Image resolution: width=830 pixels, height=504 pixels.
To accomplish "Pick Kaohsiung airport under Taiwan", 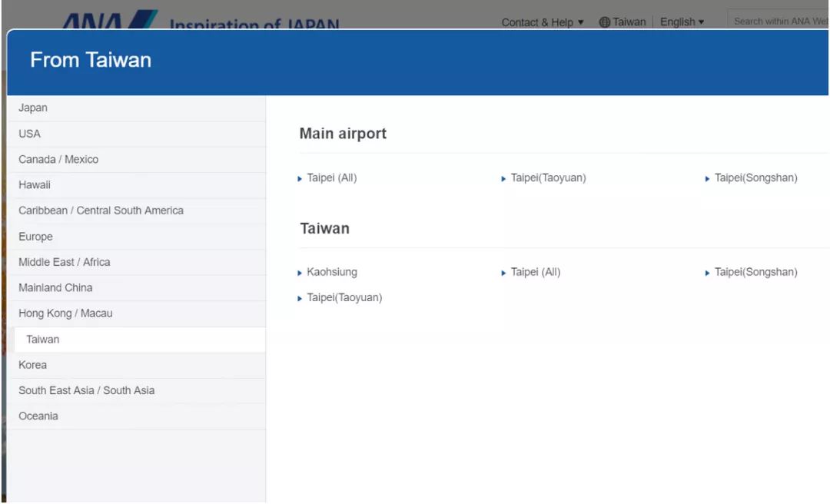I will (x=331, y=272).
